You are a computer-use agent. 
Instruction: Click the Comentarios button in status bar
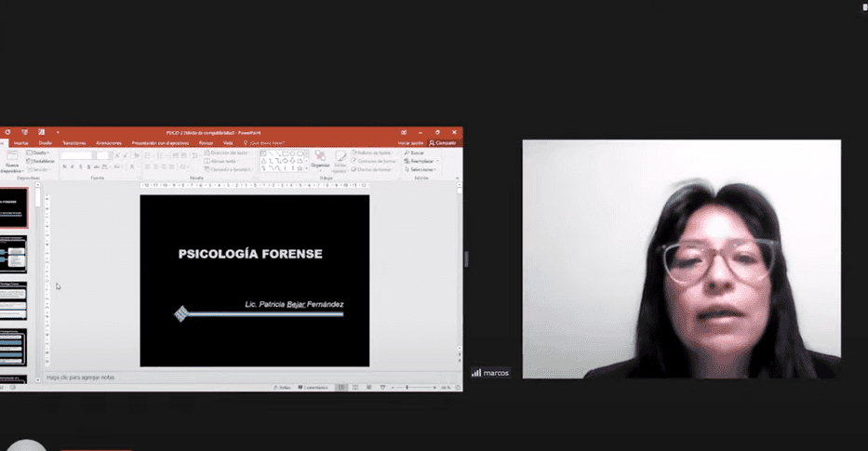314,388
